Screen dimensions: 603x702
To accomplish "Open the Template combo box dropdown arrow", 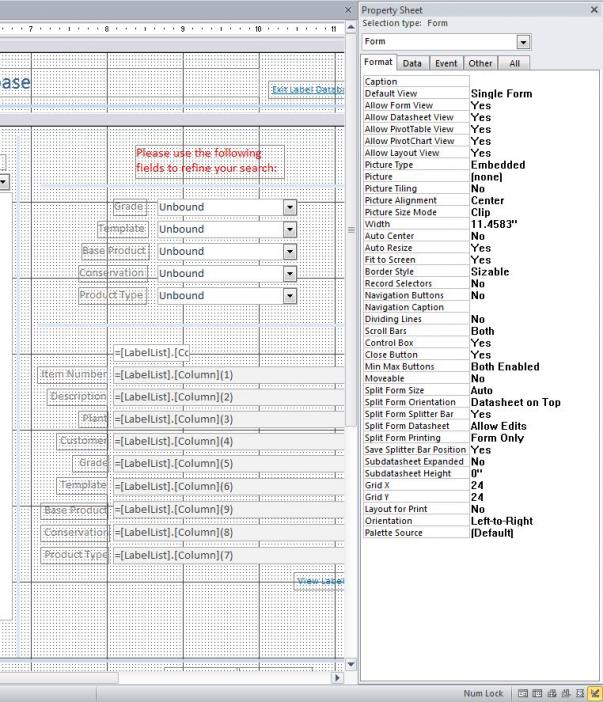I will [x=290, y=229].
